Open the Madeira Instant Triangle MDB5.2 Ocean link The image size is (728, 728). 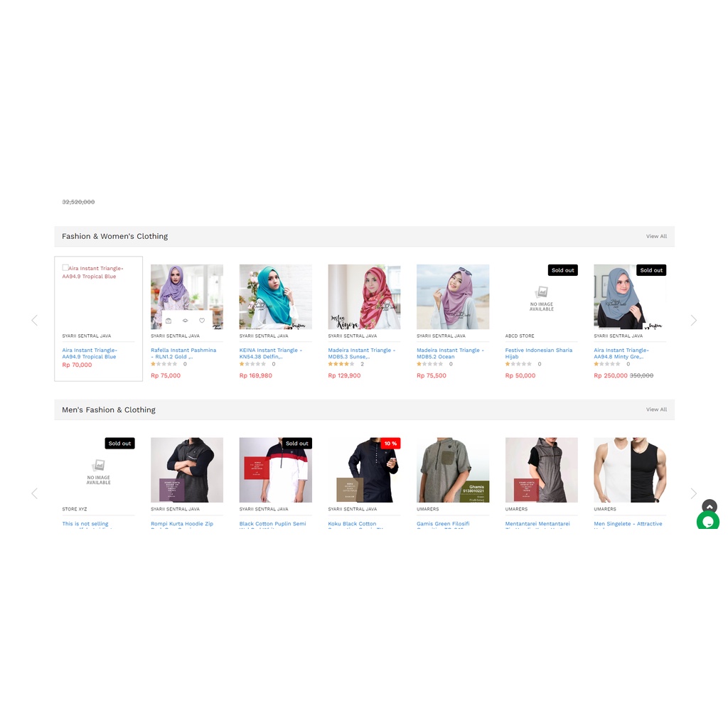click(x=450, y=353)
